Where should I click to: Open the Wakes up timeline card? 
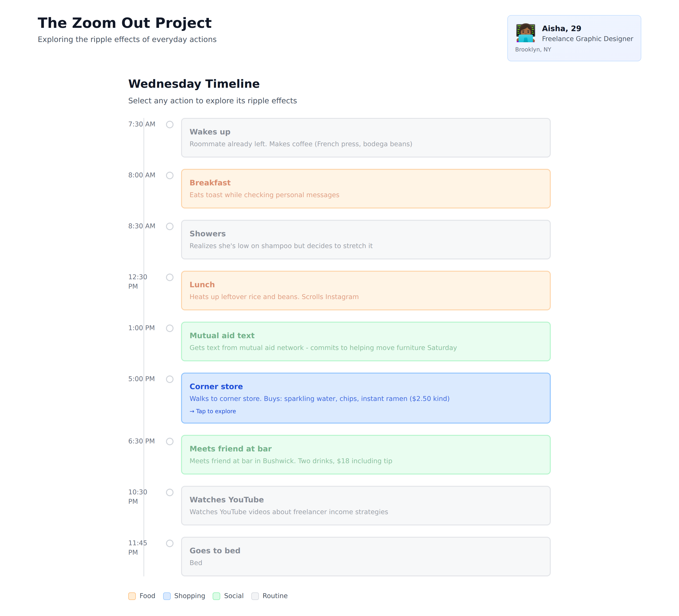coord(365,137)
